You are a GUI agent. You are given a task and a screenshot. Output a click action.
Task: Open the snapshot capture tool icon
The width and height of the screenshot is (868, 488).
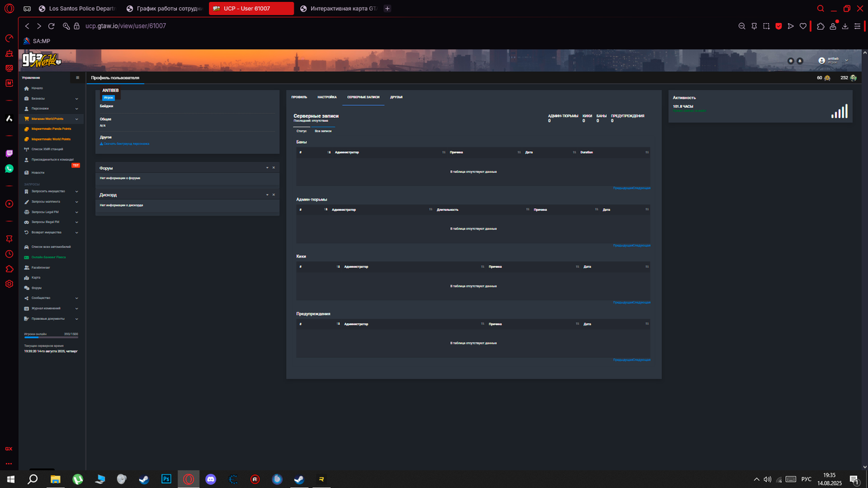point(766,26)
